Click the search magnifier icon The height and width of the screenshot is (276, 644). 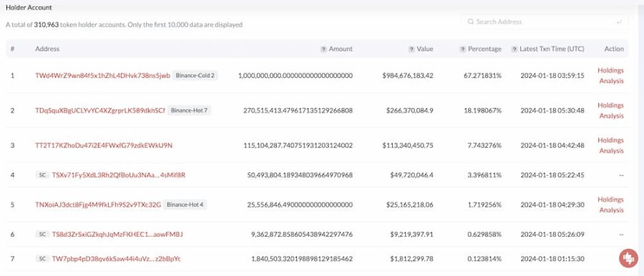pos(471,21)
